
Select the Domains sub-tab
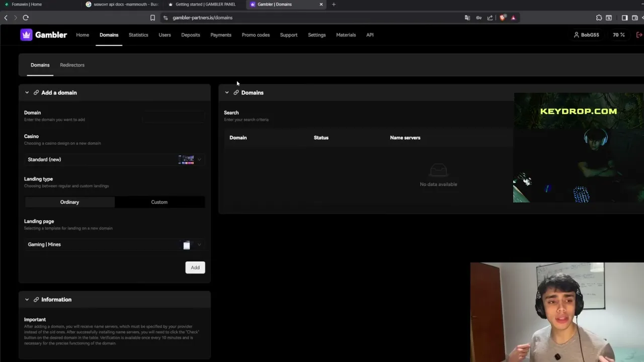(40, 65)
